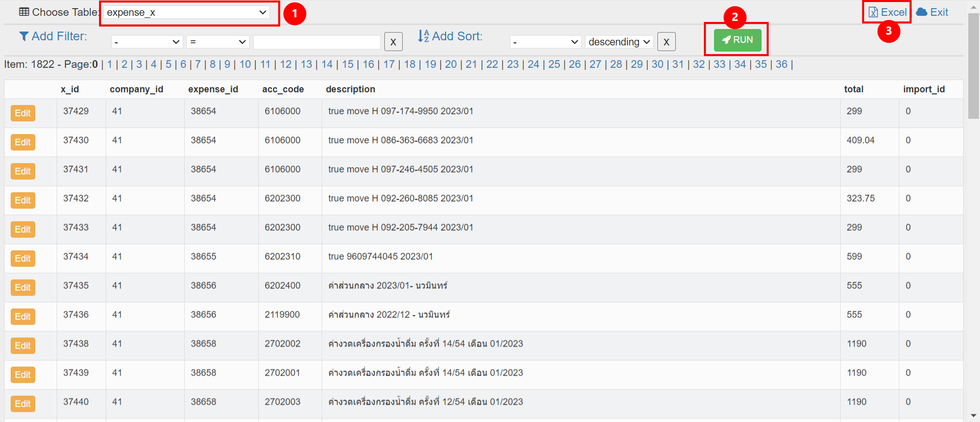Jump to page 25 of results
Viewport: 980px width, 422px height.
click(554, 64)
